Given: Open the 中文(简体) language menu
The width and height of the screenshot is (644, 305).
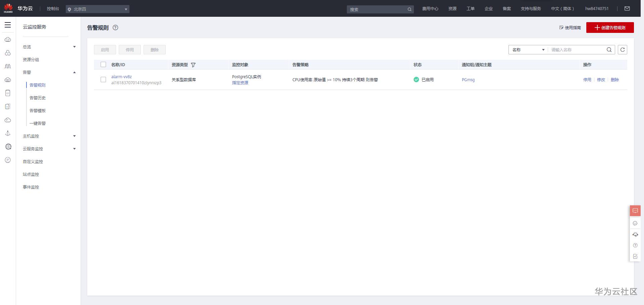Looking at the screenshot, I should [562, 9].
